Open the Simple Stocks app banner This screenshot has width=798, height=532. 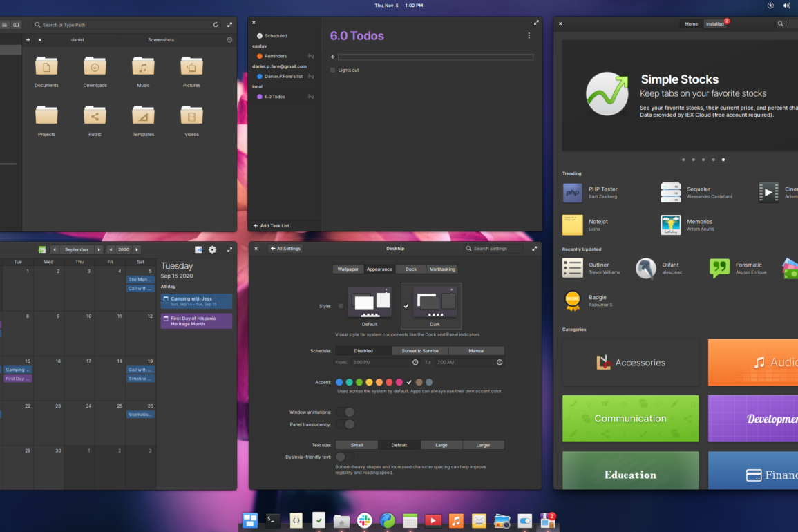(680, 95)
